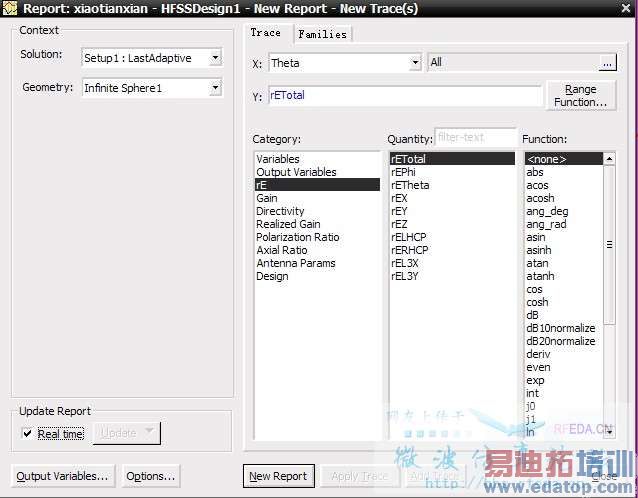
Task: Select Polarization Ratio category
Action: click(x=317, y=237)
